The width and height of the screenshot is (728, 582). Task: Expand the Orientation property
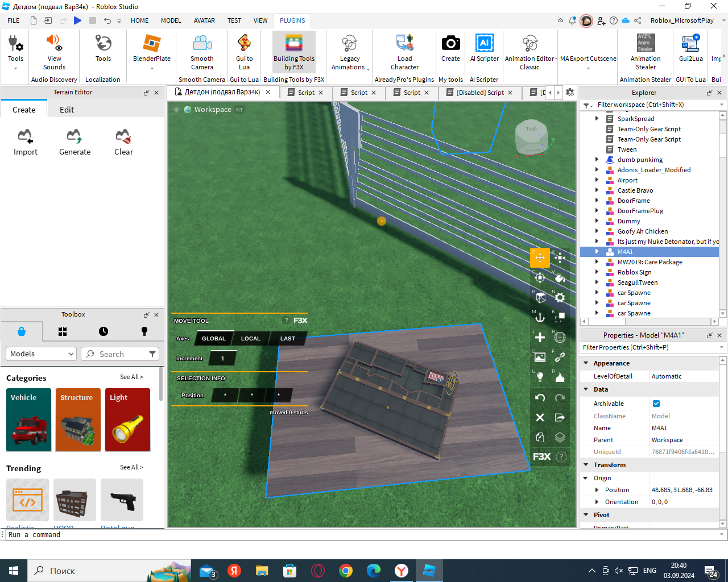[x=597, y=502]
